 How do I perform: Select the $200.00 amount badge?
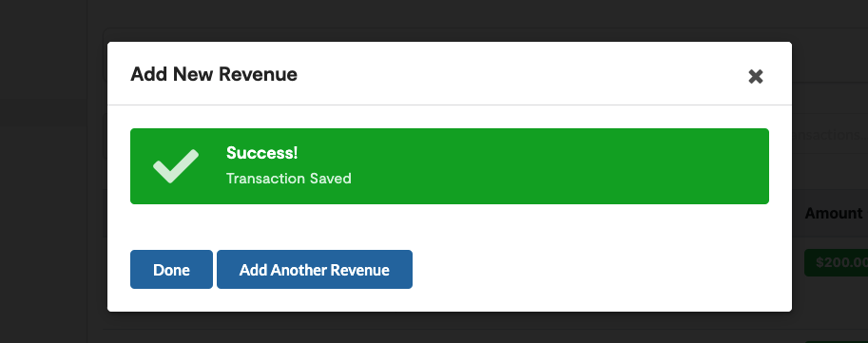tap(836, 263)
